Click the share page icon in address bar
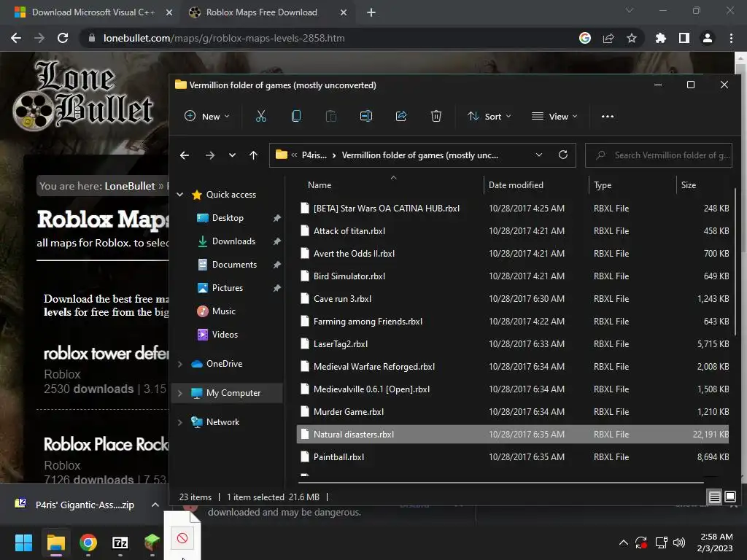The width and height of the screenshot is (747, 560). click(608, 38)
